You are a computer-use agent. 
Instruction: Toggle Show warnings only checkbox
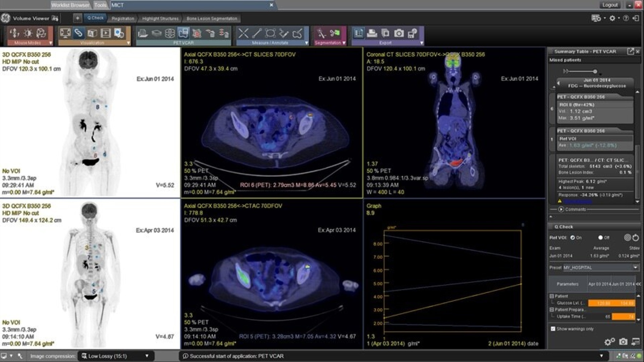click(553, 329)
